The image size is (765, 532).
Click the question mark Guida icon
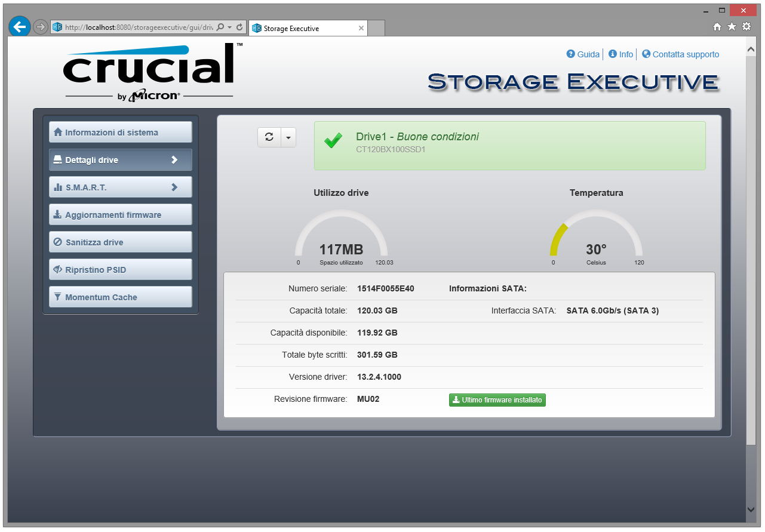pos(571,54)
